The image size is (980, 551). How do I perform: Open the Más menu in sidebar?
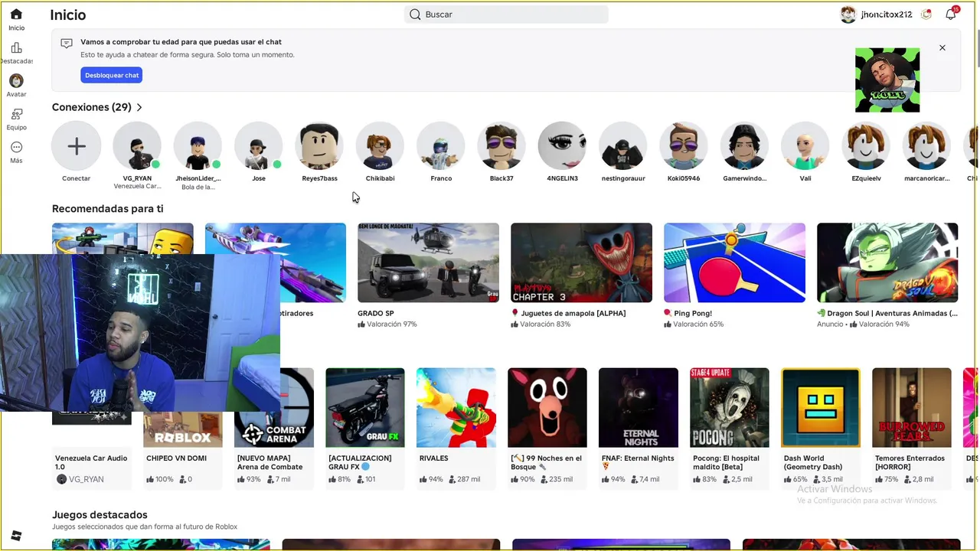coord(16,147)
